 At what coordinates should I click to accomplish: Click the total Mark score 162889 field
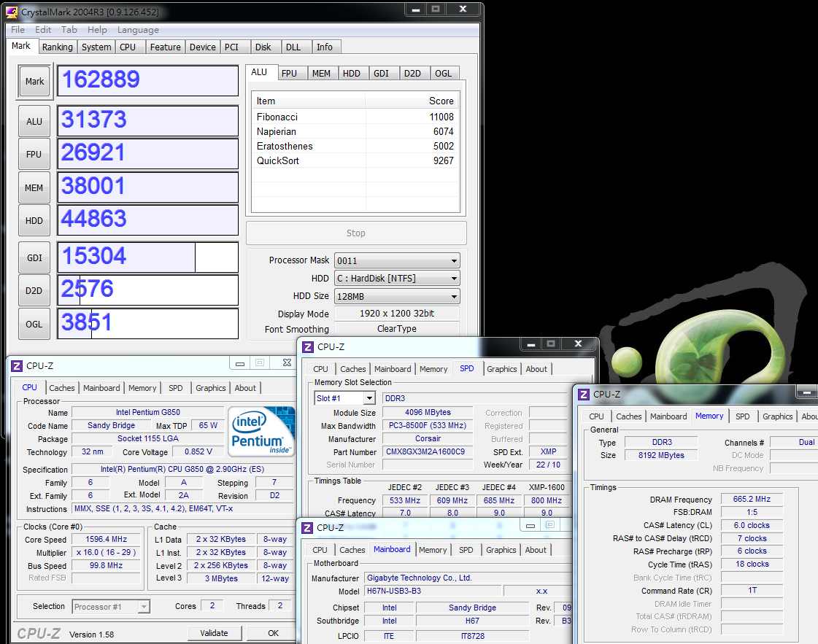pos(147,81)
